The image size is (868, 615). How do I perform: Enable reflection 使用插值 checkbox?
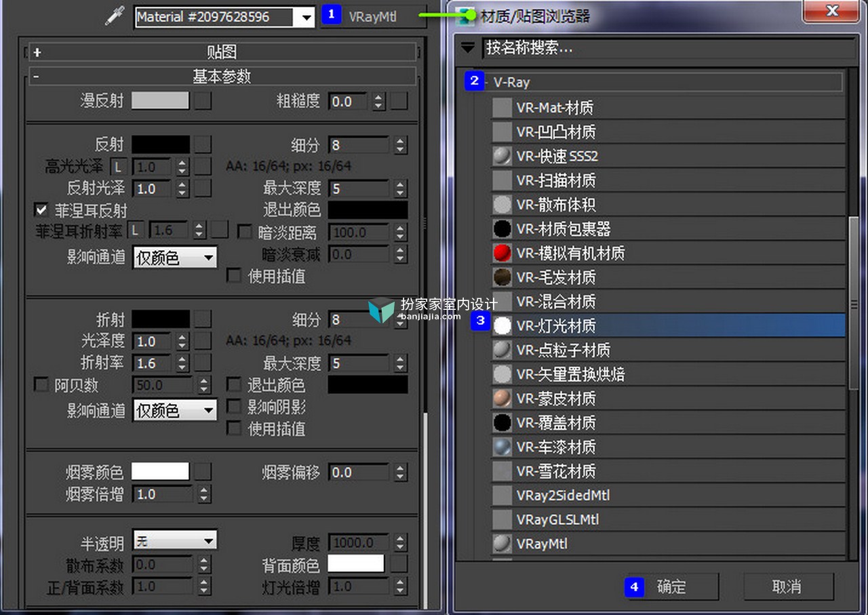click(x=234, y=276)
